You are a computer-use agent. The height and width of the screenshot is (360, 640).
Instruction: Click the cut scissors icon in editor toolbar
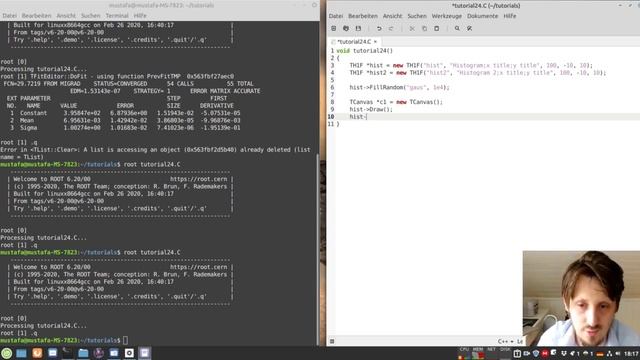click(412, 29)
